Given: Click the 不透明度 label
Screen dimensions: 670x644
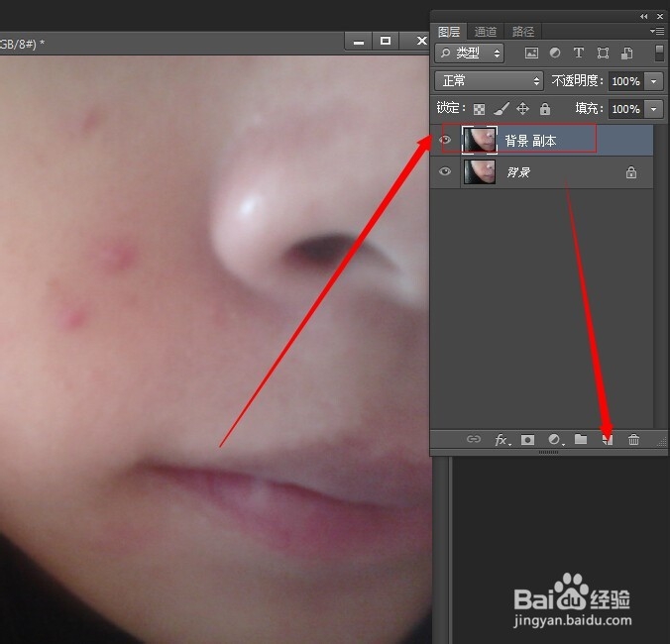Looking at the screenshot, I should 577,80.
